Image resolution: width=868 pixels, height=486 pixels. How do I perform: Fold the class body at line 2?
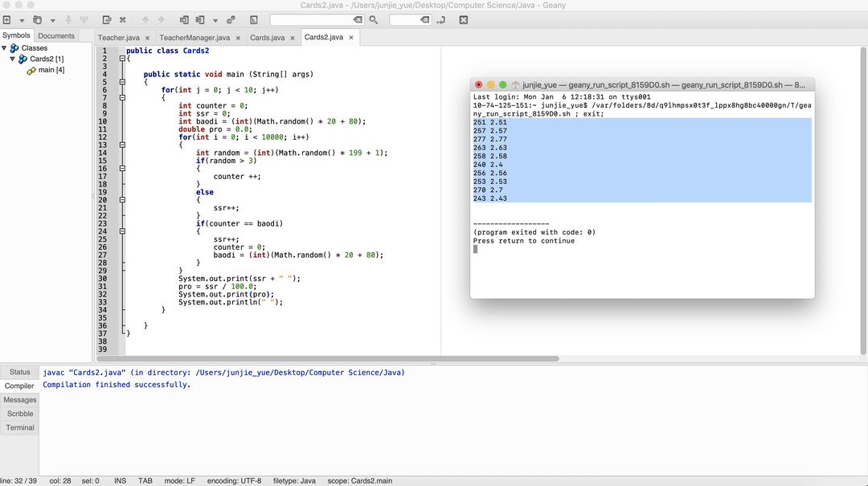click(122, 58)
